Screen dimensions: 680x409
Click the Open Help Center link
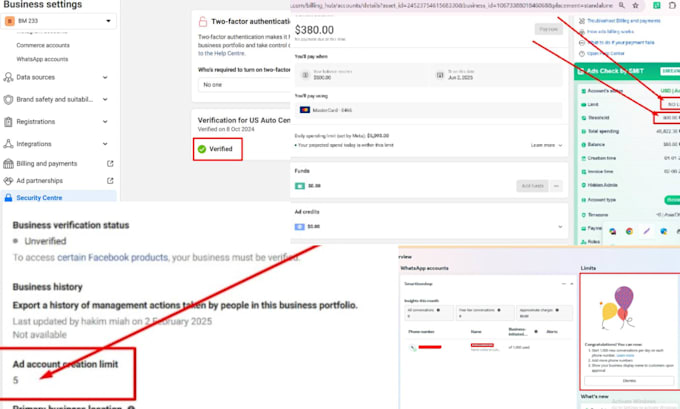click(x=605, y=53)
